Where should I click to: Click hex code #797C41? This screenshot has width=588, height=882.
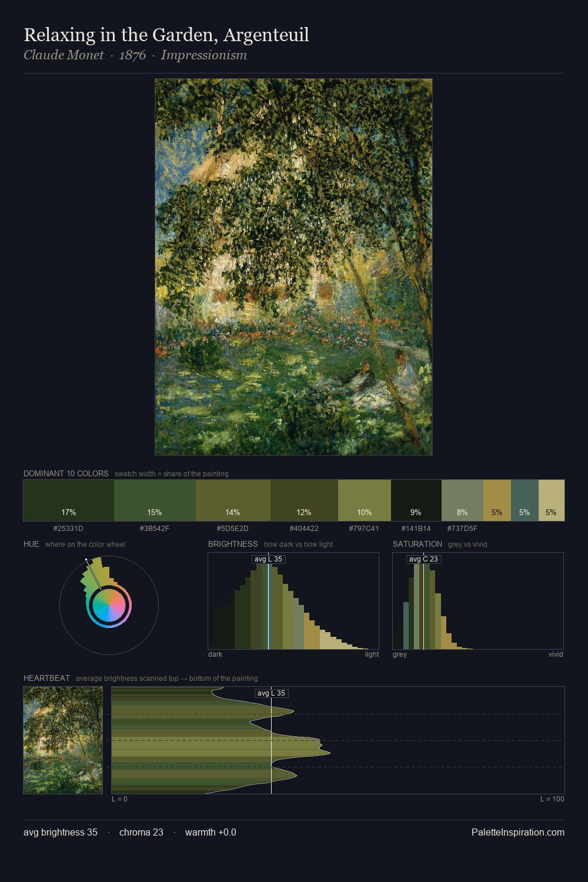click(364, 529)
